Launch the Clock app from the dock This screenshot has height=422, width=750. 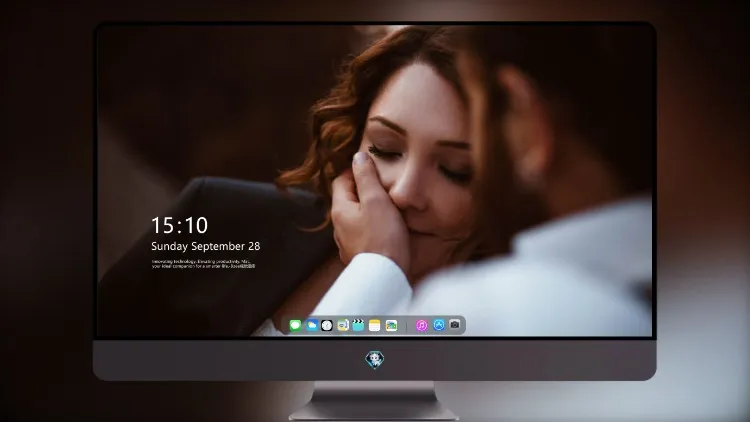(x=327, y=325)
